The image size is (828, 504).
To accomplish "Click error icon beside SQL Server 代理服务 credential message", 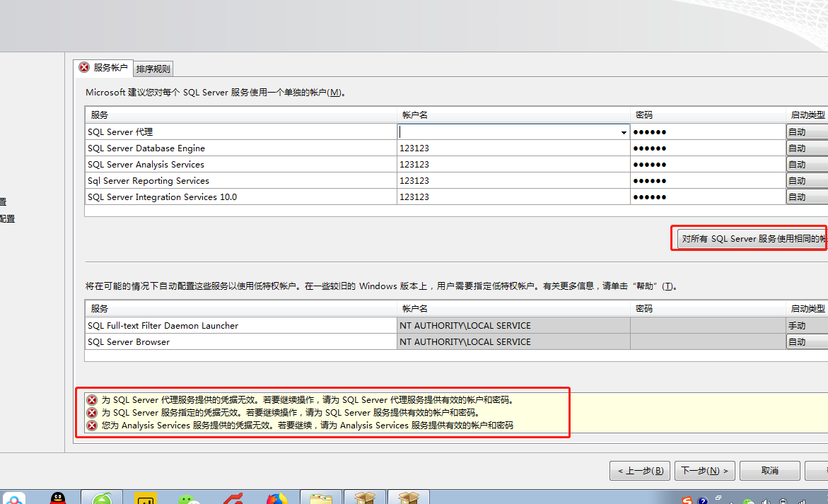I will click(92, 400).
